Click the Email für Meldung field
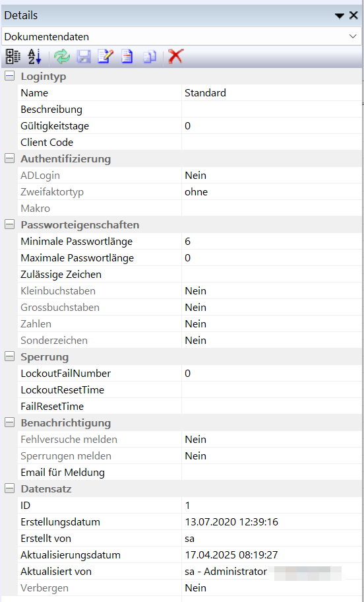 coord(272,472)
